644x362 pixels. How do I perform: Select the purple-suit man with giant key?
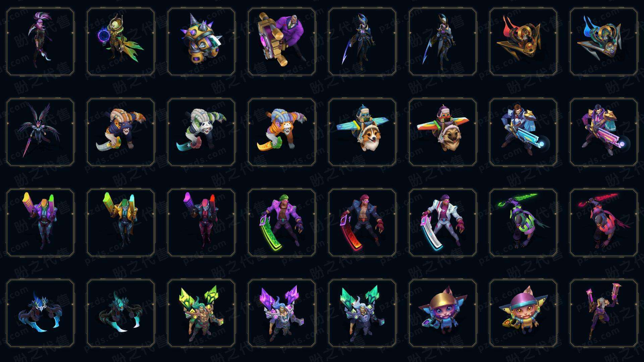[282, 42]
